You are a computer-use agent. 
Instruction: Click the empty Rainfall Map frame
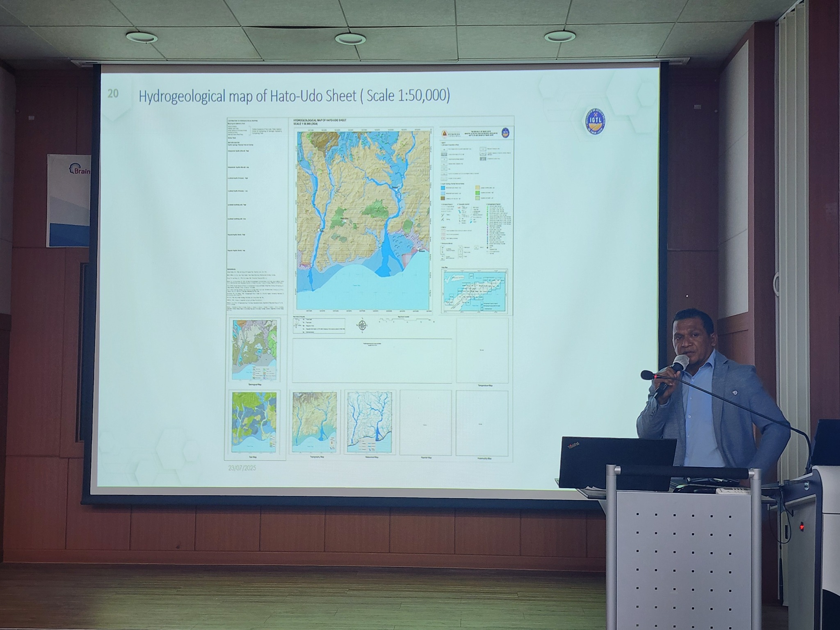pyautogui.click(x=425, y=422)
